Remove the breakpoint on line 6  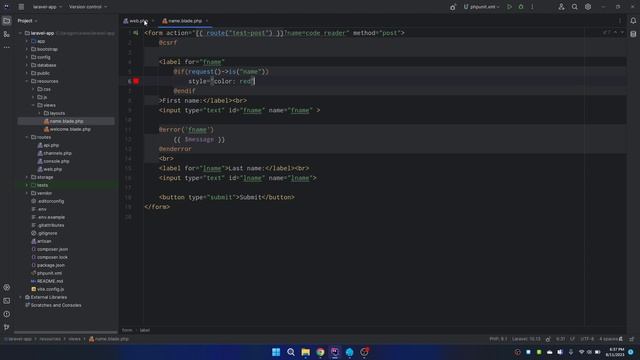click(136, 81)
